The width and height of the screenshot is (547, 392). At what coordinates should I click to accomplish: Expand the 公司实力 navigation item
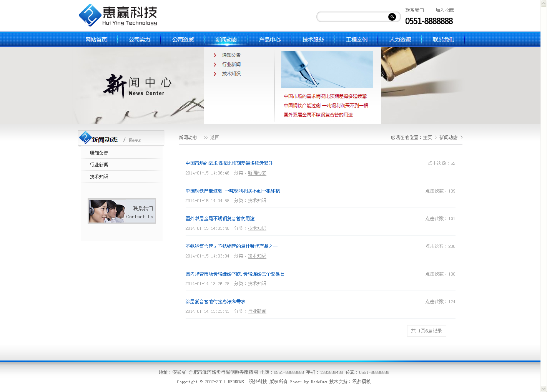click(x=140, y=40)
